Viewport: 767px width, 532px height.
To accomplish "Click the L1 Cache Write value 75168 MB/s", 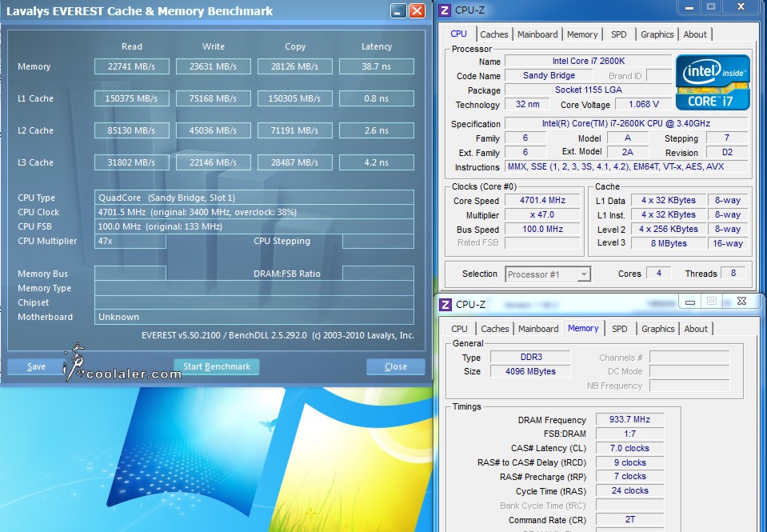I will [214, 98].
